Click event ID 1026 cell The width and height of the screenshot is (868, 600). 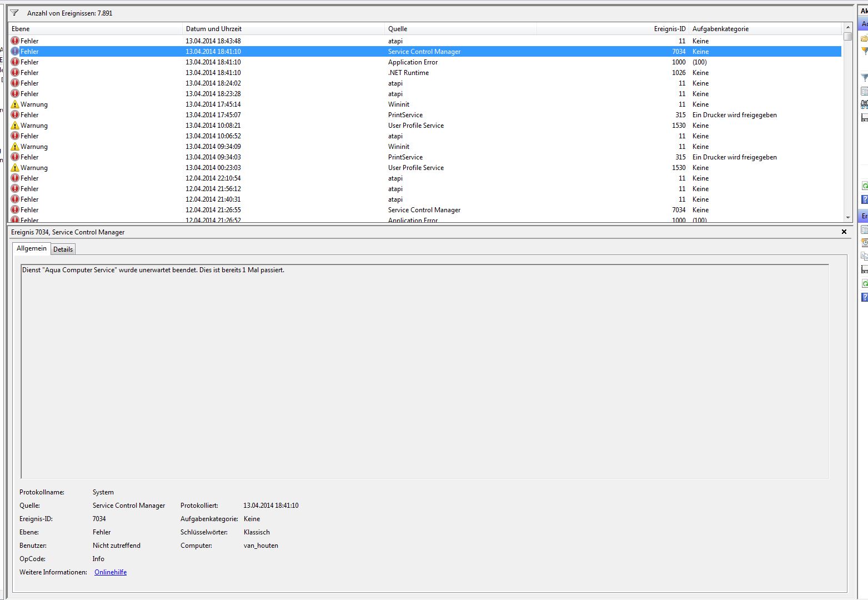[x=679, y=73]
